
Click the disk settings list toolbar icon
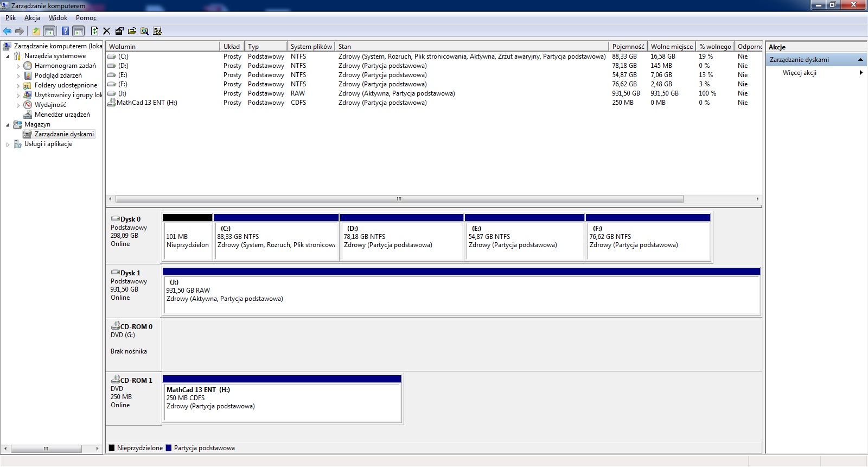(157, 31)
